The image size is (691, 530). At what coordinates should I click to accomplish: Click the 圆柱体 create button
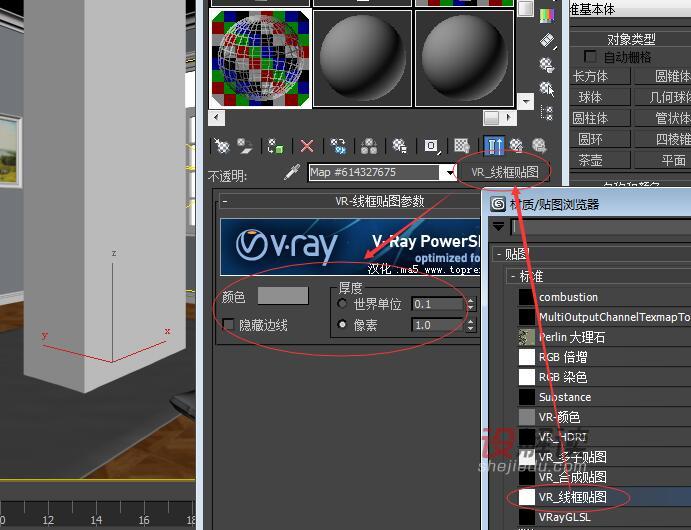[x=600, y=119]
